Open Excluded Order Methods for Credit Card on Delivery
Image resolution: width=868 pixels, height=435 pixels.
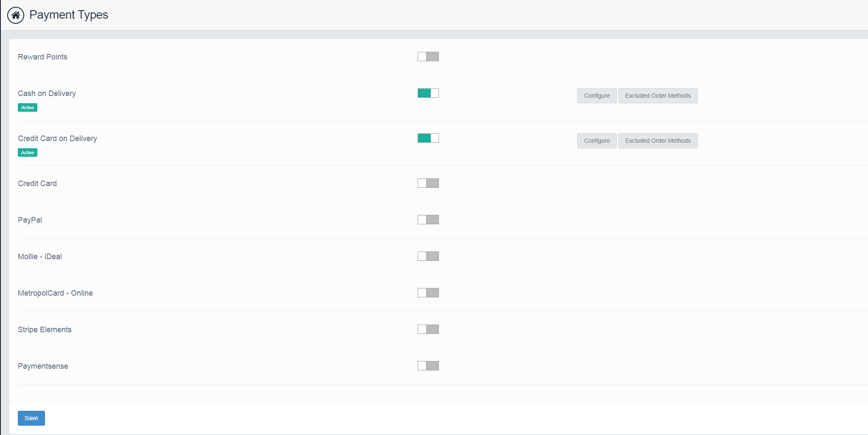tap(658, 141)
